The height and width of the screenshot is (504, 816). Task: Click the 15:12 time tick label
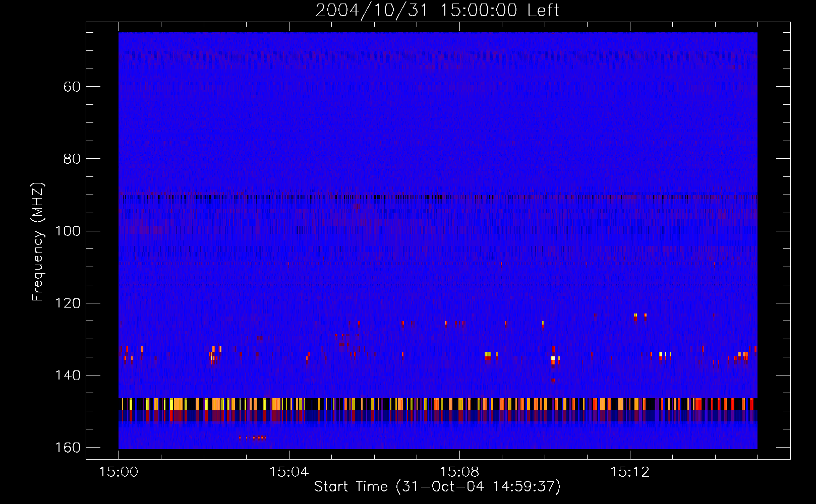point(630,472)
